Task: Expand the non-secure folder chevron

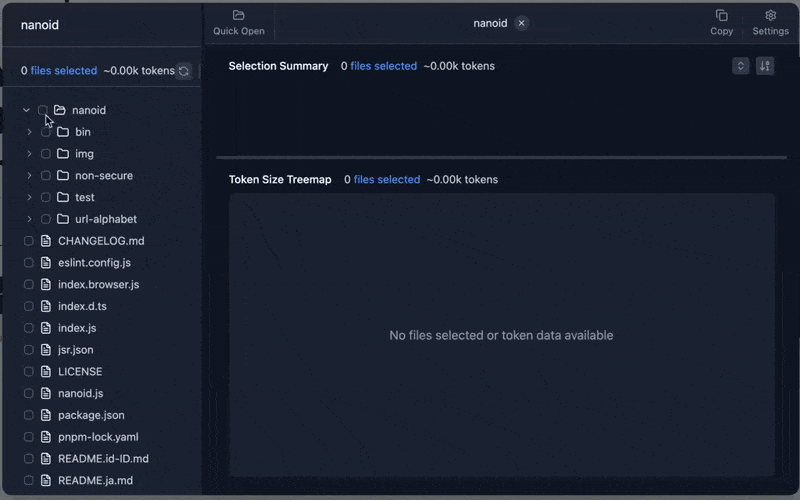Action: (29, 176)
